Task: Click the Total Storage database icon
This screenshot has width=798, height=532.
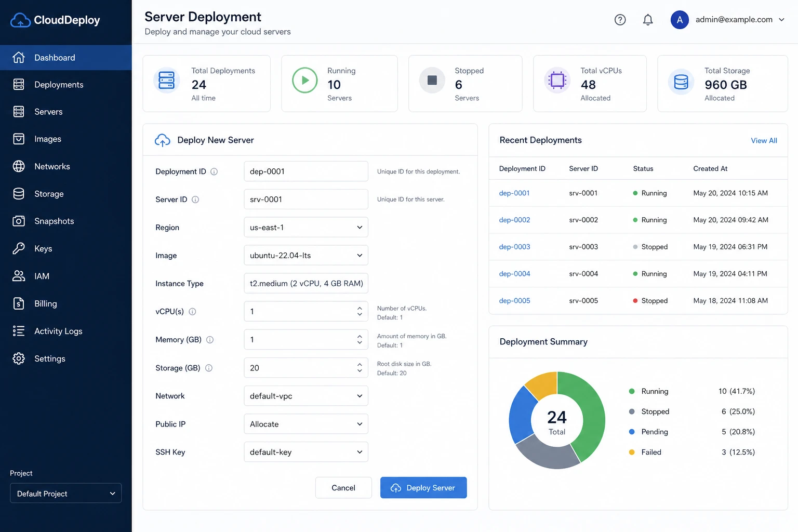Action: coord(681,82)
